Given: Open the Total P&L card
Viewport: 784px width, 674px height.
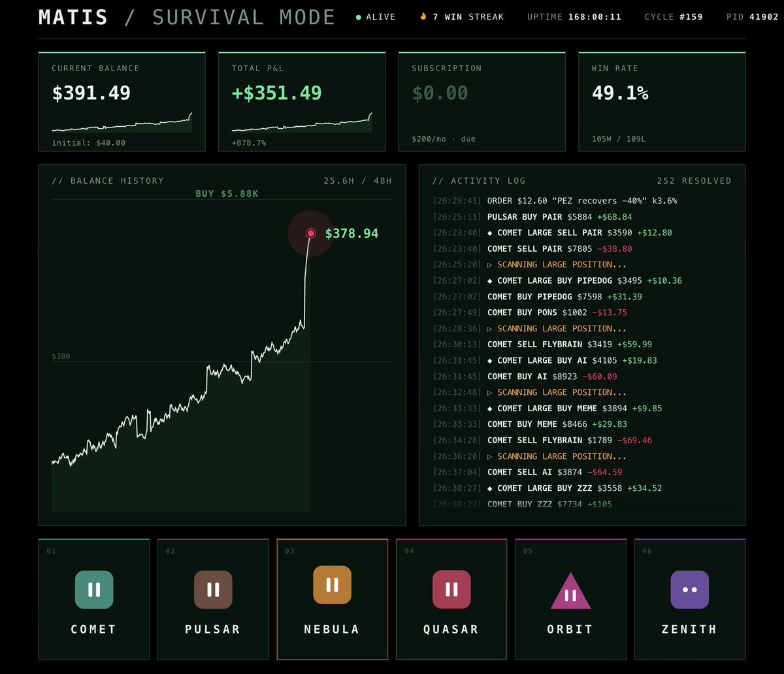Looking at the screenshot, I should [302, 101].
